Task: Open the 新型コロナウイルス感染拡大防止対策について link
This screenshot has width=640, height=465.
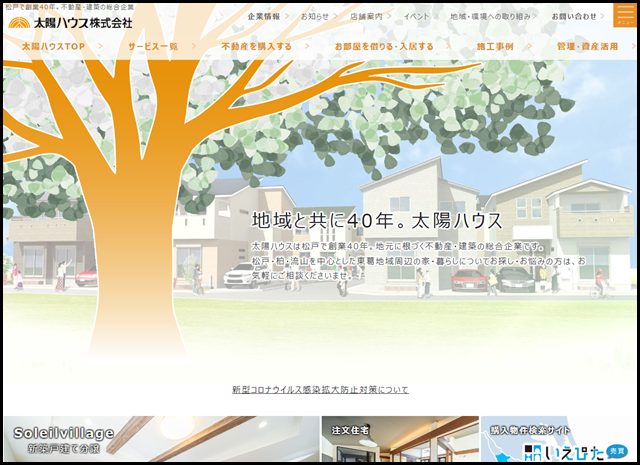Action: (x=320, y=389)
